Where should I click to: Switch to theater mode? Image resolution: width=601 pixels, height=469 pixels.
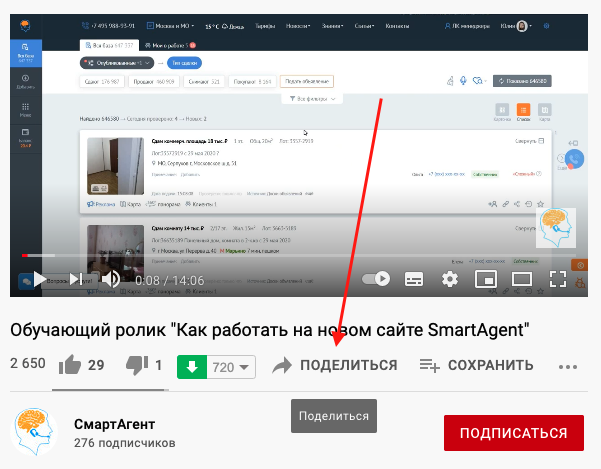click(x=522, y=279)
